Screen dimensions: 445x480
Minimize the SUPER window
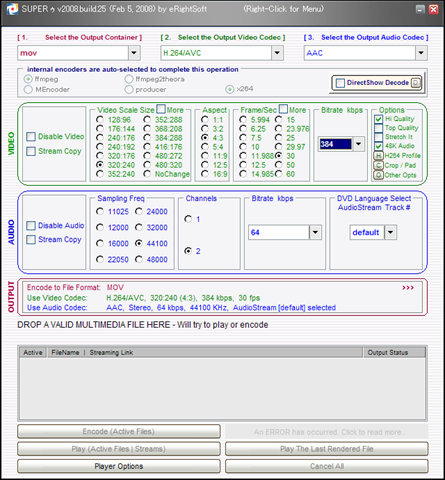(x=421, y=9)
